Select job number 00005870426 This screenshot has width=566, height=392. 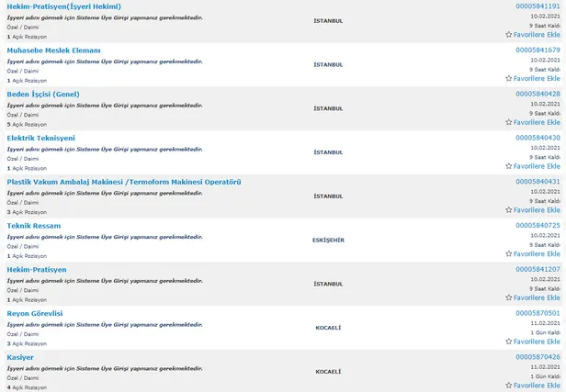[x=538, y=357]
